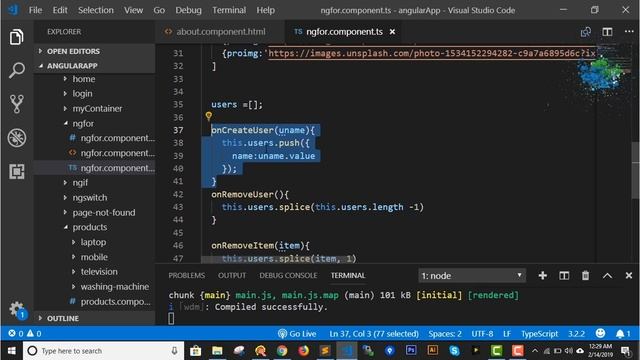Open editor More Actions ellipsis
Image resolution: width=640 pixels, height=360 pixels.
point(629,31)
